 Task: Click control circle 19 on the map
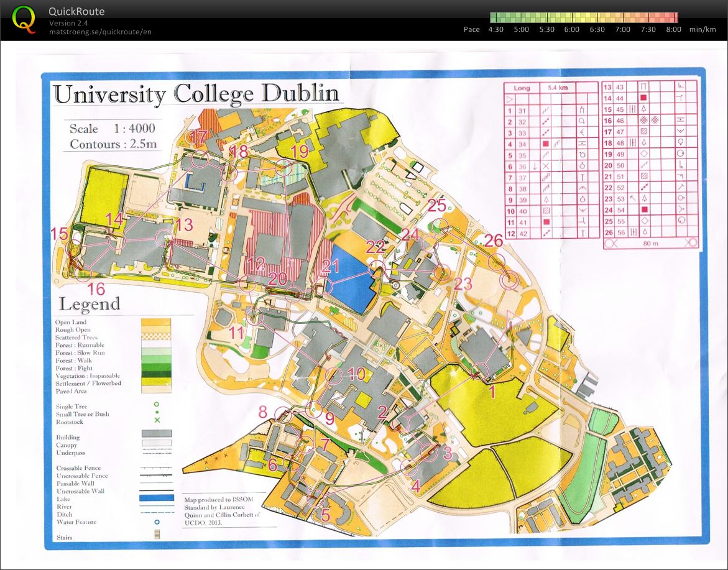point(283,168)
